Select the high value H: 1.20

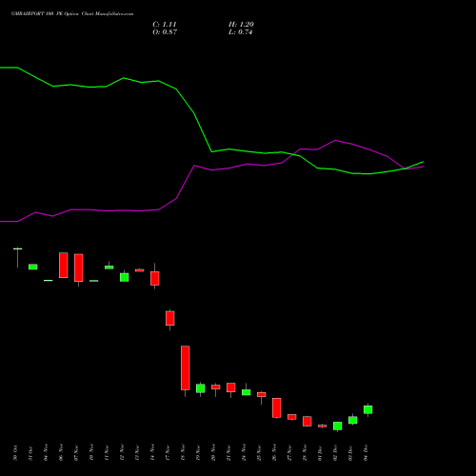click(x=241, y=25)
